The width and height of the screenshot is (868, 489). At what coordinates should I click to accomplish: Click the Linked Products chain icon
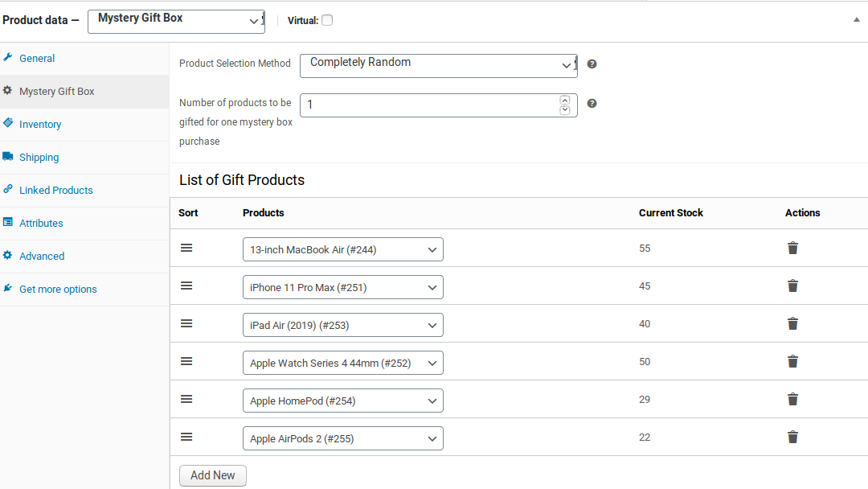click(x=8, y=189)
